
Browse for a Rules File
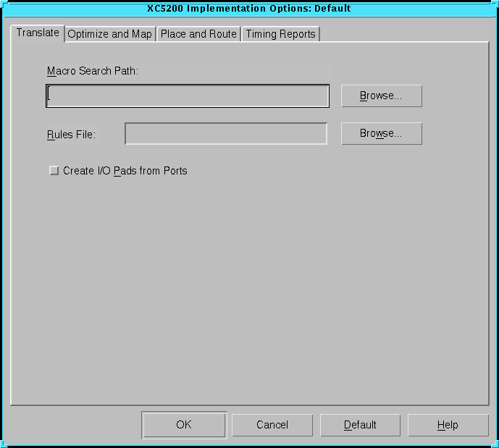tap(381, 134)
